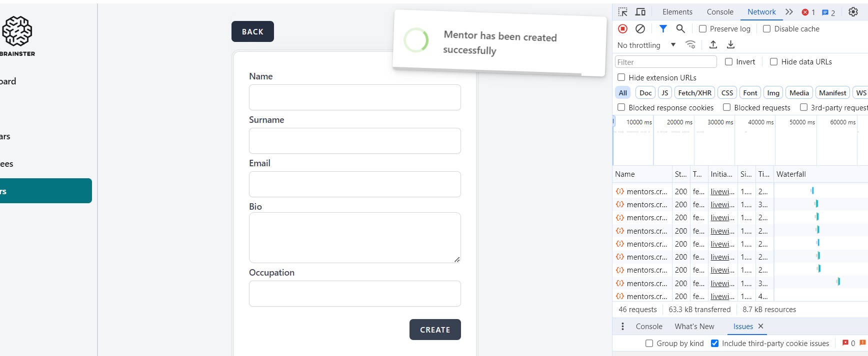Clear the network log
Viewport: 868px width, 356px height.
(x=640, y=29)
